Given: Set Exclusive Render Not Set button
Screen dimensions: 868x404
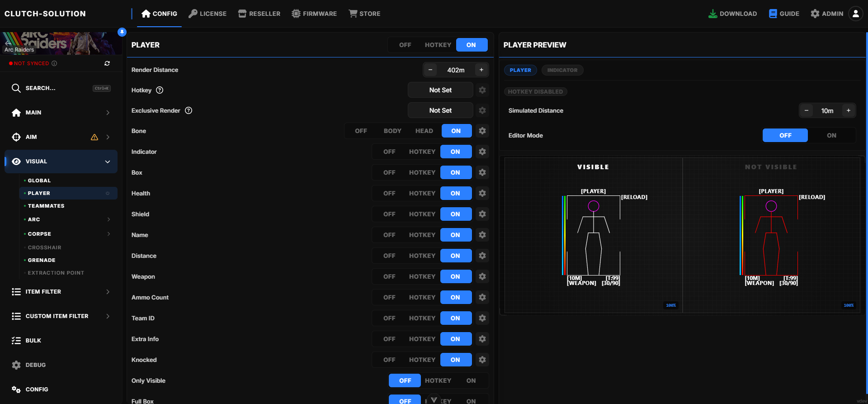Looking at the screenshot, I should pyautogui.click(x=440, y=110).
